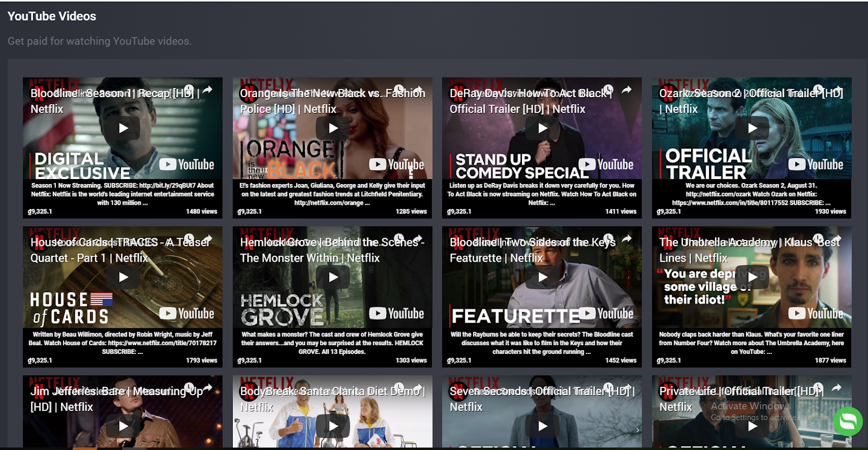Click the '1480 views' count under Bloodline Recap
Viewport: 868px width, 450px height.
click(x=201, y=212)
